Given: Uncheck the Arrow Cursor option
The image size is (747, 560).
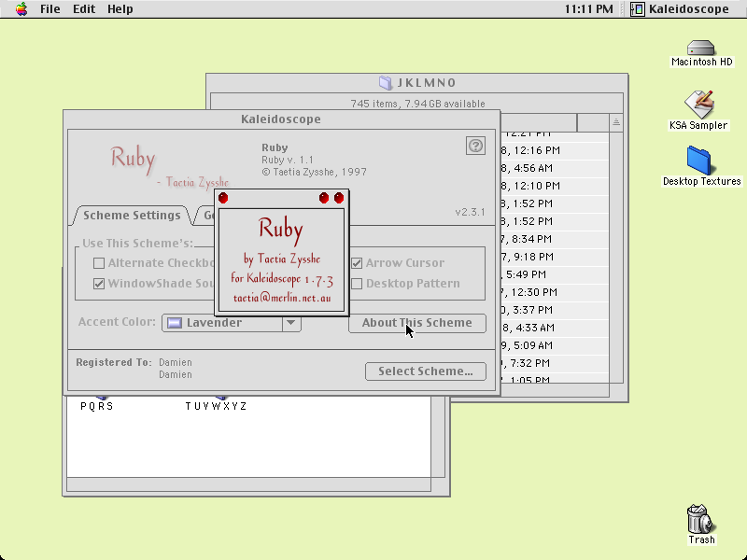Looking at the screenshot, I should tap(357, 263).
